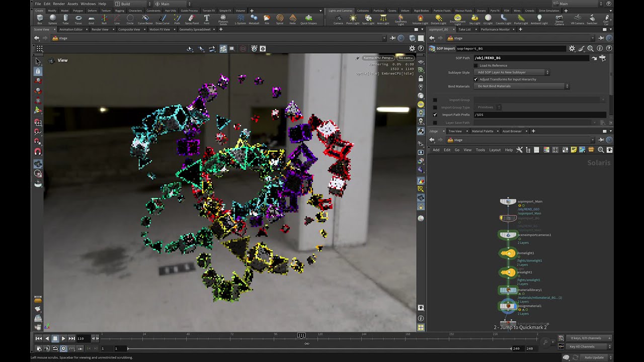Create a Box from the shelf
644x362 pixels.
click(x=40, y=19)
